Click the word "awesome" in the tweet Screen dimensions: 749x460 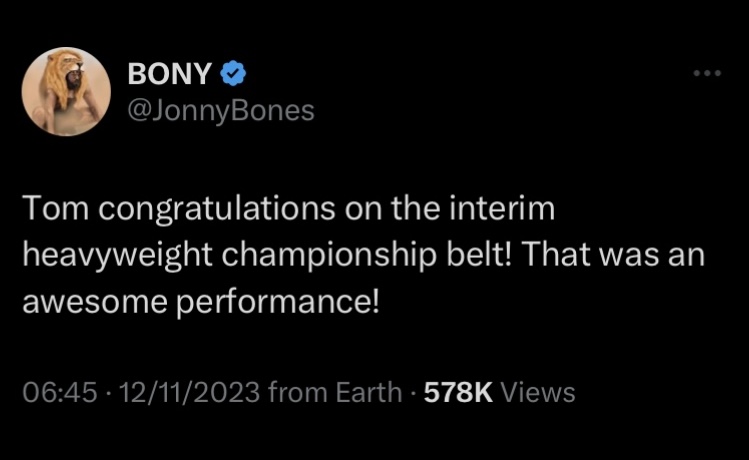[x=95, y=303]
